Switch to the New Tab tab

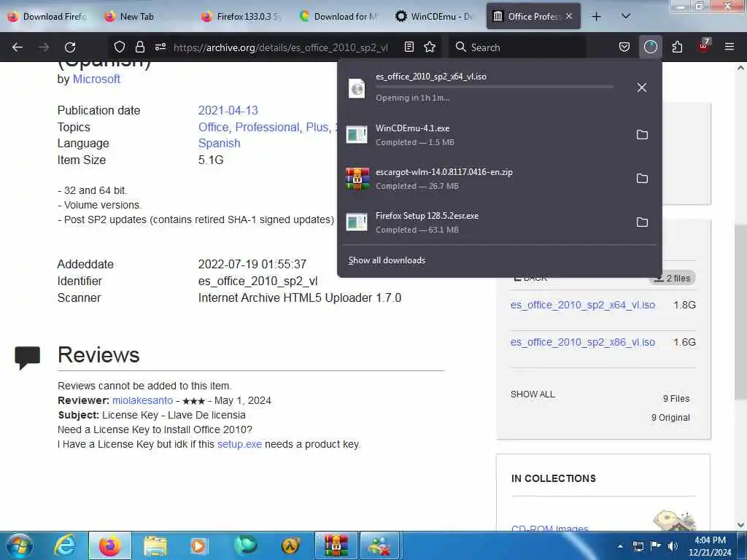click(143, 17)
